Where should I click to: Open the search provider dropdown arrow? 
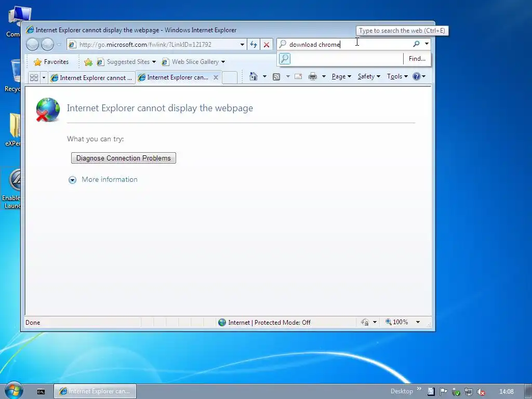pyautogui.click(x=427, y=44)
